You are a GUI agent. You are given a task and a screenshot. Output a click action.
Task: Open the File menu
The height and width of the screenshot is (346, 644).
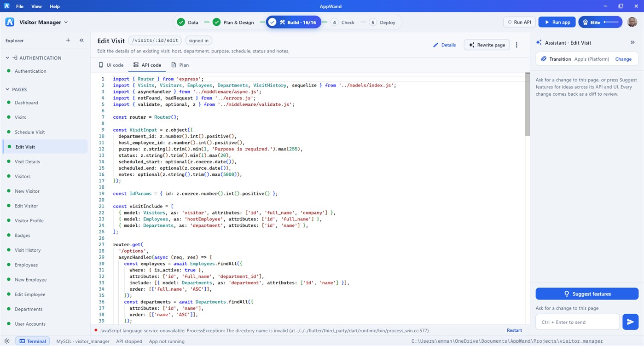point(20,6)
